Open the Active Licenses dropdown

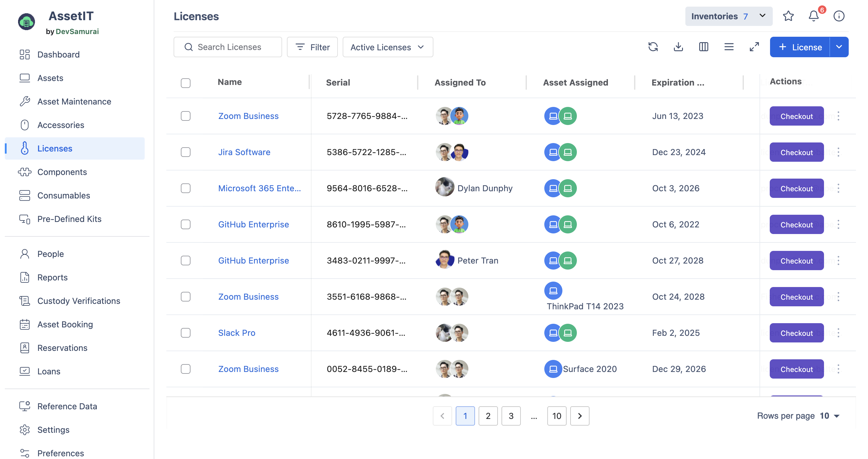[388, 47]
